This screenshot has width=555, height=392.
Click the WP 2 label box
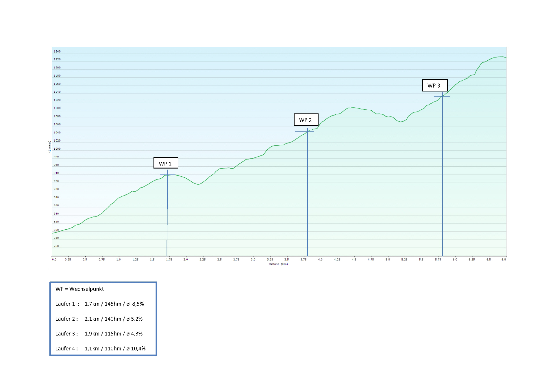click(306, 120)
